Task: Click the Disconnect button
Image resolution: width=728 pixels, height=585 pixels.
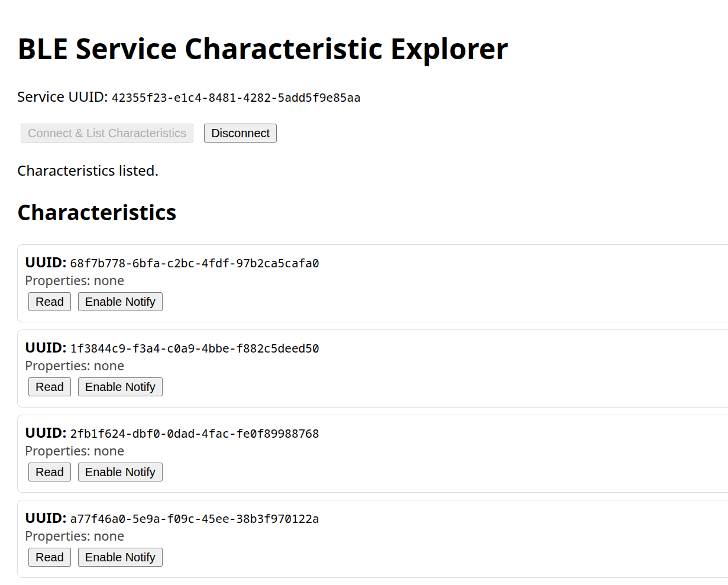Action: [240, 132]
